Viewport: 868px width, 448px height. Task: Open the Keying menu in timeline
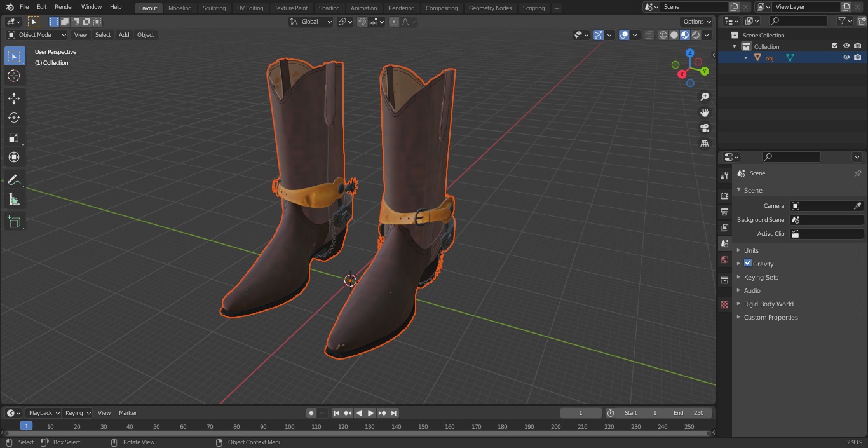[x=78, y=413]
